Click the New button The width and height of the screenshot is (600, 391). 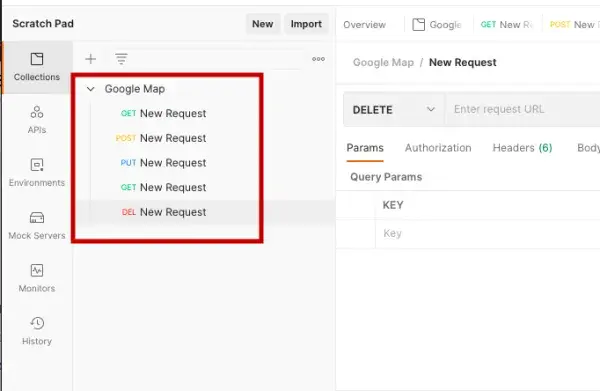[x=262, y=24]
